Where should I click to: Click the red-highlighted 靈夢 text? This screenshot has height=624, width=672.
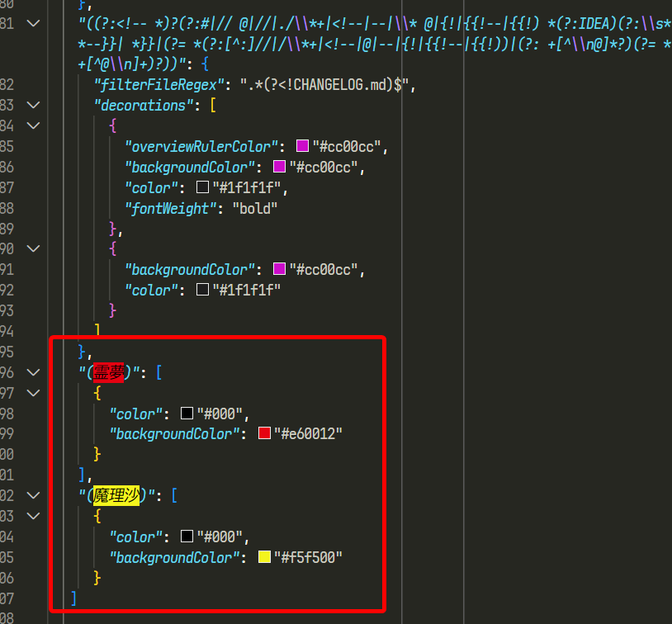point(107,372)
